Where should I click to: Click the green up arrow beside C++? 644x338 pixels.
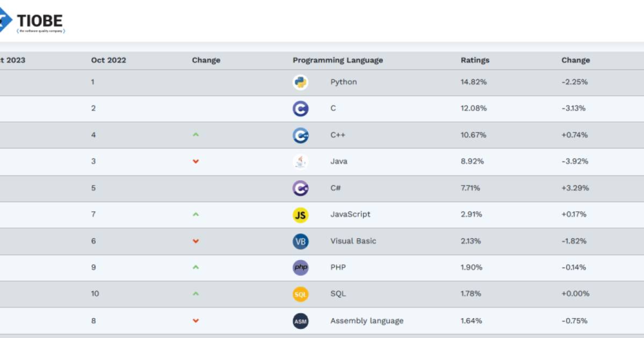coord(196,135)
